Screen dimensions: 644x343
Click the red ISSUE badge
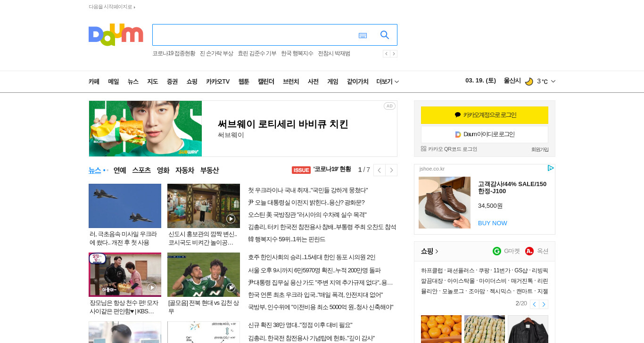click(x=301, y=170)
